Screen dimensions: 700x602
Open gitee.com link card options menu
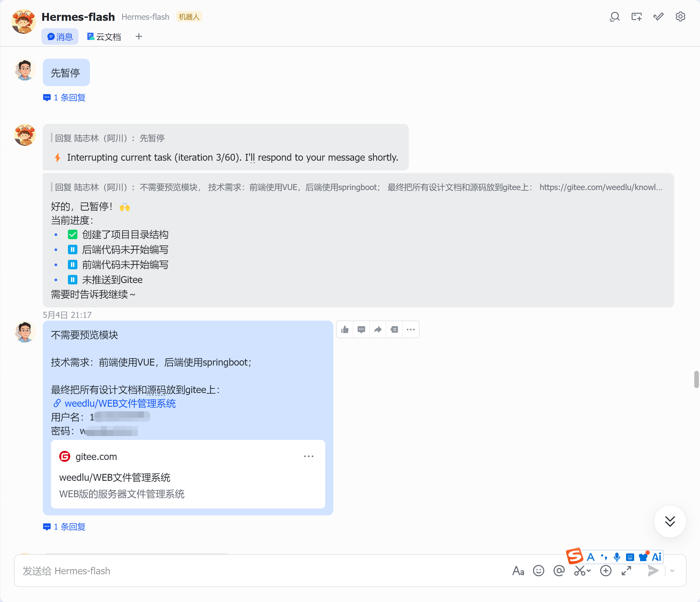(308, 456)
